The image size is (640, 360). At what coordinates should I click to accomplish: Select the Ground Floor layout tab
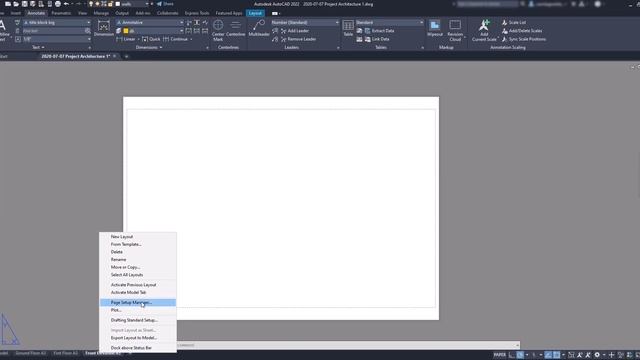click(x=31, y=353)
